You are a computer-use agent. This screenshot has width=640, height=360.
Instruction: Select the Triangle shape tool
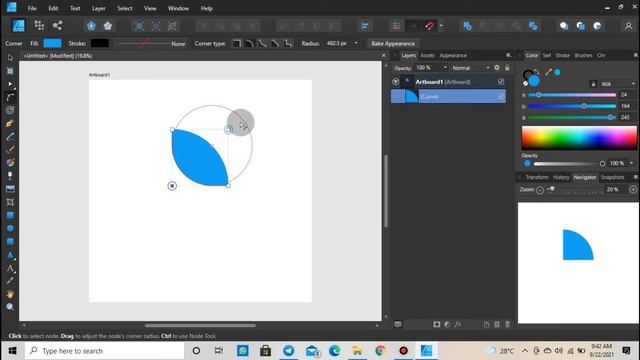tap(10, 255)
